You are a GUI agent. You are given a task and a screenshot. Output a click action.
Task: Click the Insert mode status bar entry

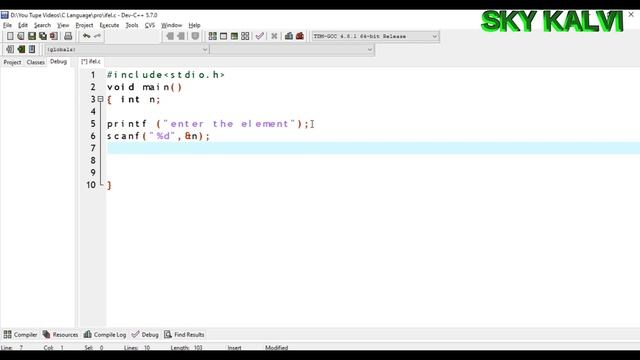(234, 348)
